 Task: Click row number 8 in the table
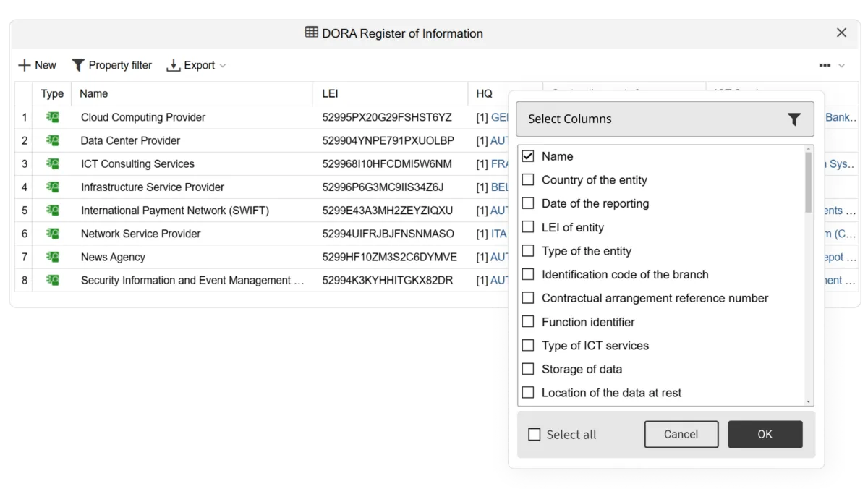[25, 280]
